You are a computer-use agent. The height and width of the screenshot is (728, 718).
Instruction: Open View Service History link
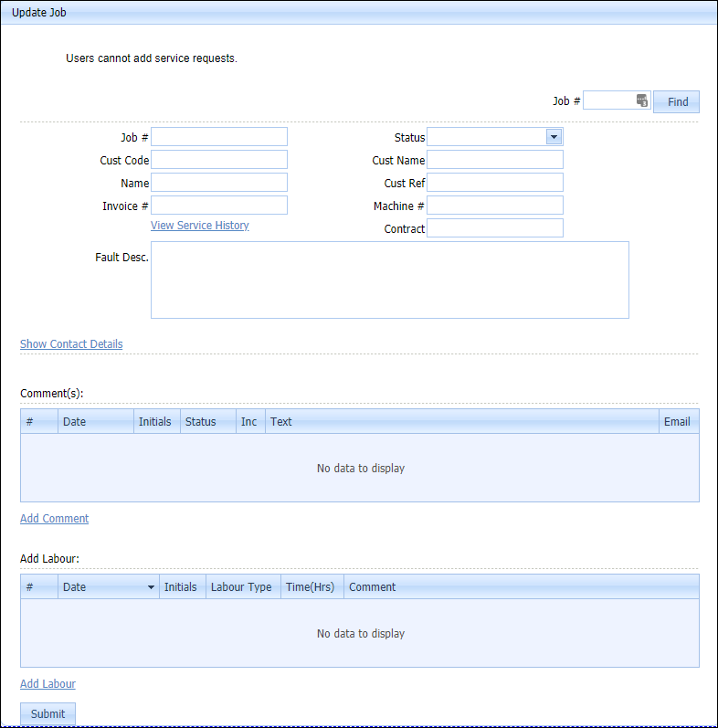tap(200, 226)
